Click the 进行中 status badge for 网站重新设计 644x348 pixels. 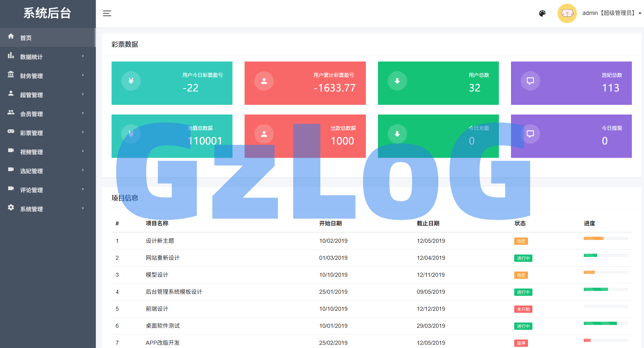tap(523, 258)
